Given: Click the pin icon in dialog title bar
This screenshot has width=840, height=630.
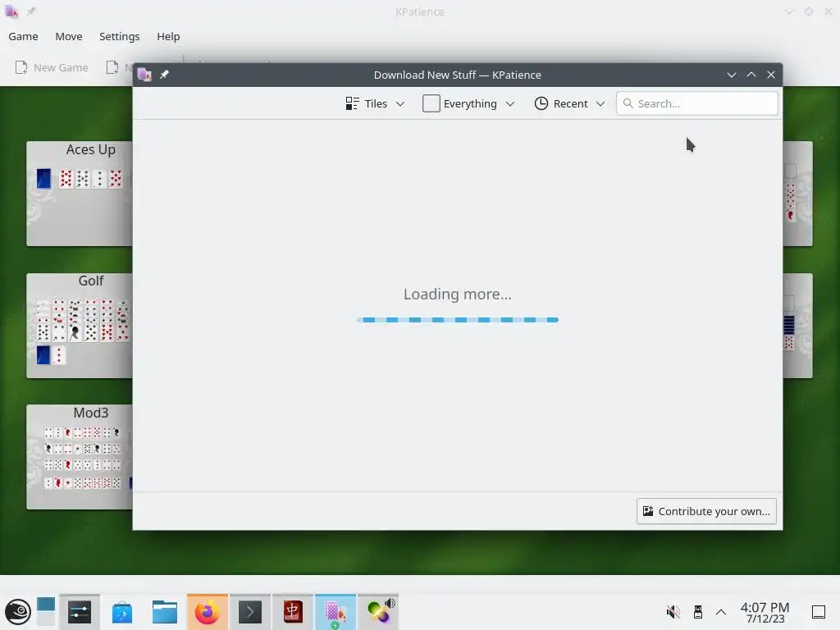Looking at the screenshot, I should click(x=164, y=75).
